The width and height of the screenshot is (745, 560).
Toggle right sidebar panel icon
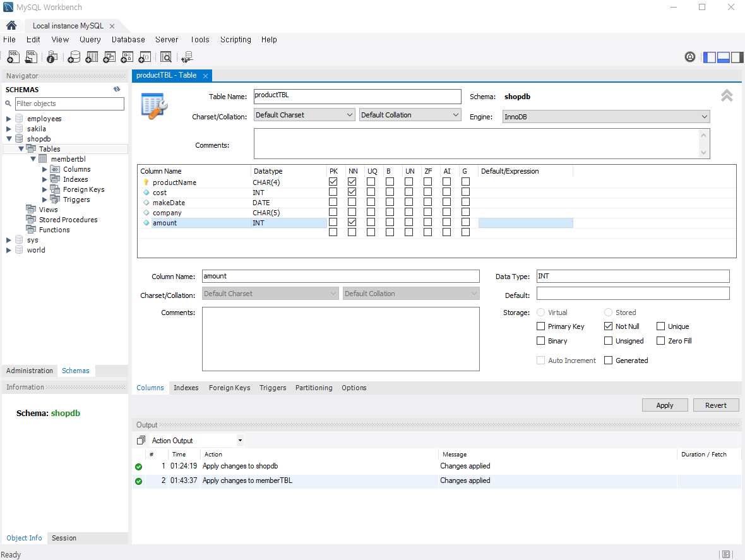[x=737, y=57]
